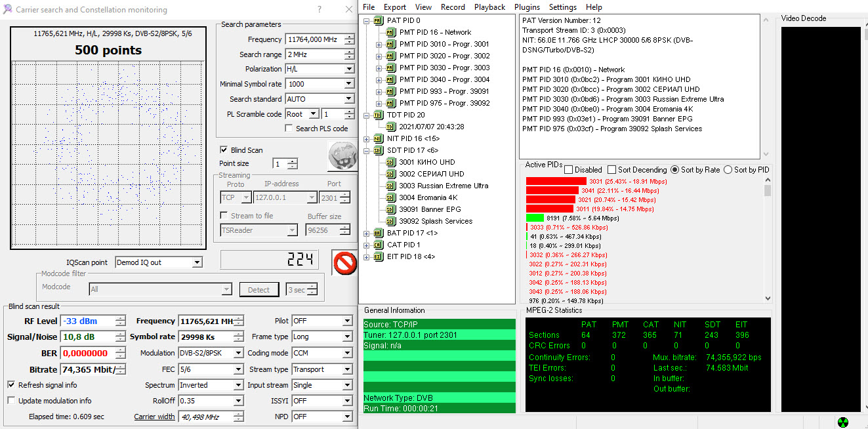The width and height of the screenshot is (868, 429).
Task: Open the Settings menu
Action: pos(563,7)
